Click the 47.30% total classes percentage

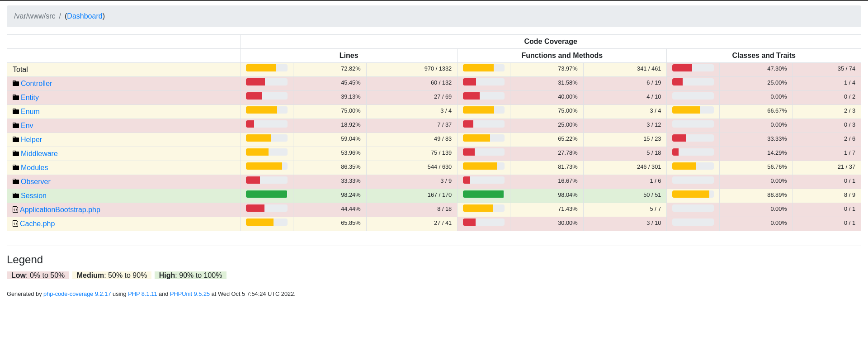777,69
